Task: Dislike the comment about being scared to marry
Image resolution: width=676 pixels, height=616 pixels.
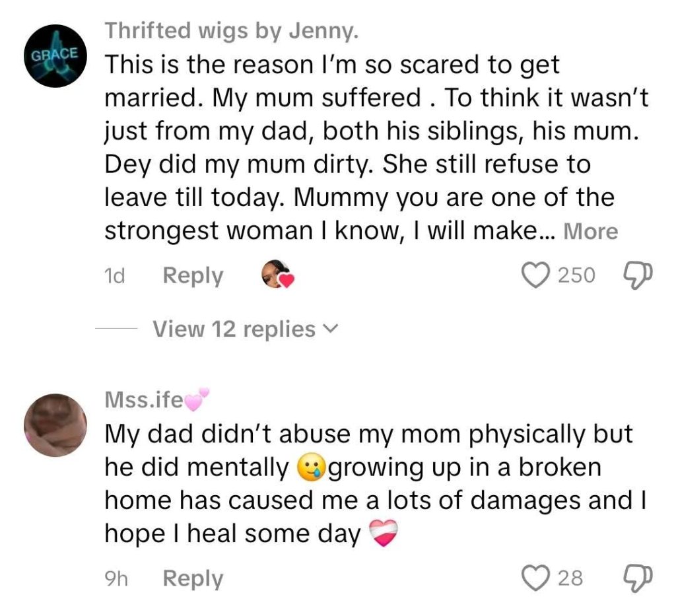Action: click(x=637, y=275)
